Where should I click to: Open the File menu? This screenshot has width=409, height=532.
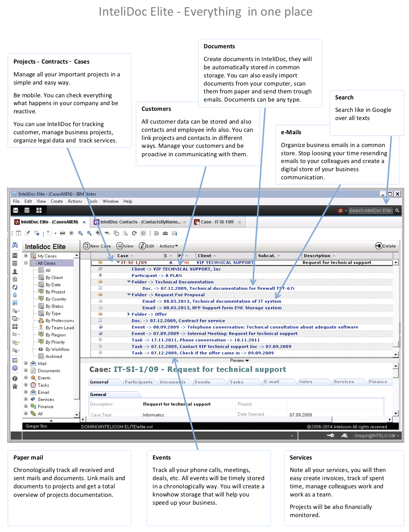tap(16, 201)
